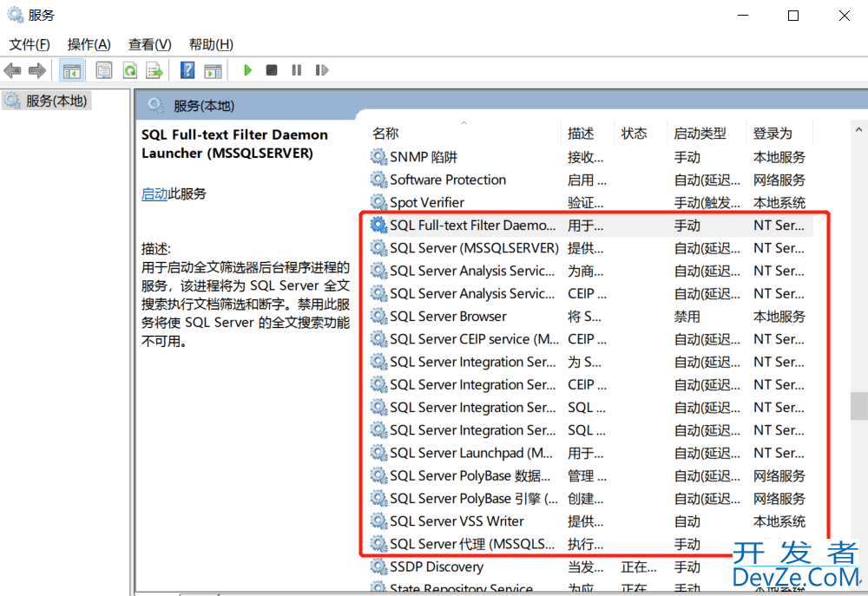This screenshot has height=596, width=868.
Task: Click the SQL Server VSS Writer gear icon
Action: (378, 521)
